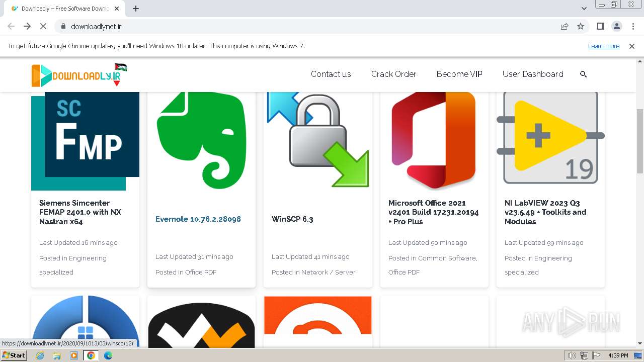The height and width of the screenshot is (362, 644).
Task: Click 'Last Updated 50 mins ago' text
Action: click(428, 242)
